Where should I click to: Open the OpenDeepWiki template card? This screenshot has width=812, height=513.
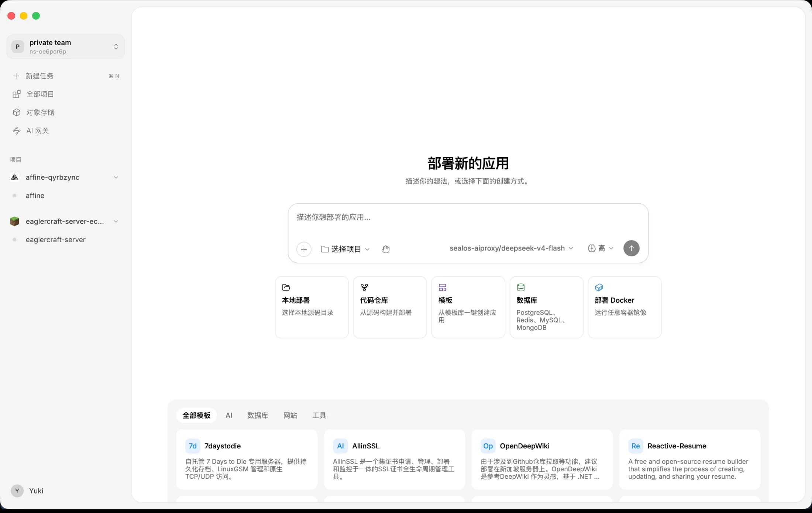tap(542, 459)
